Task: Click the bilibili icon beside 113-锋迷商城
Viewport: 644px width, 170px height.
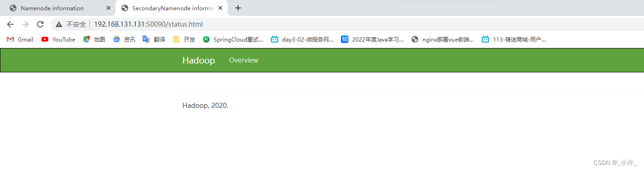Action: (x=485, y=40)
